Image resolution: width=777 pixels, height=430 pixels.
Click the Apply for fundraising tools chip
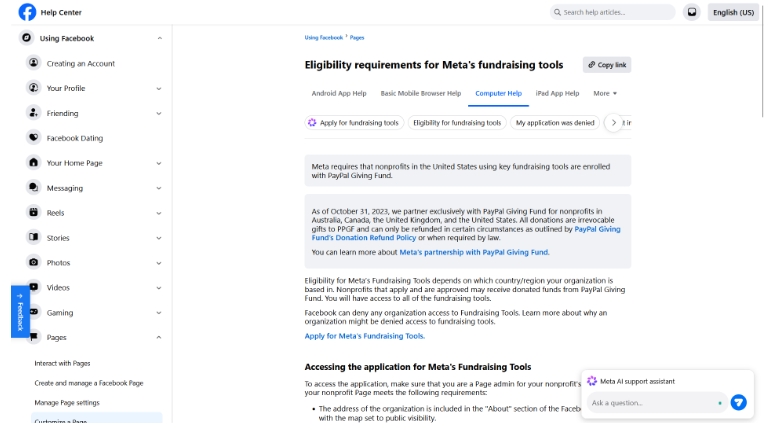pos(354,122)
